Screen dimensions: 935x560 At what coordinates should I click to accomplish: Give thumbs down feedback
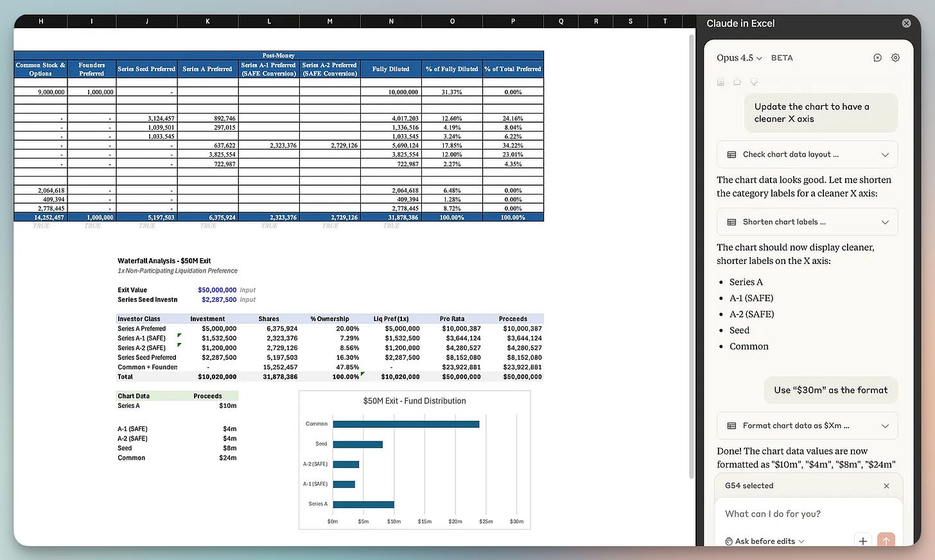click(x=754, y=82)
